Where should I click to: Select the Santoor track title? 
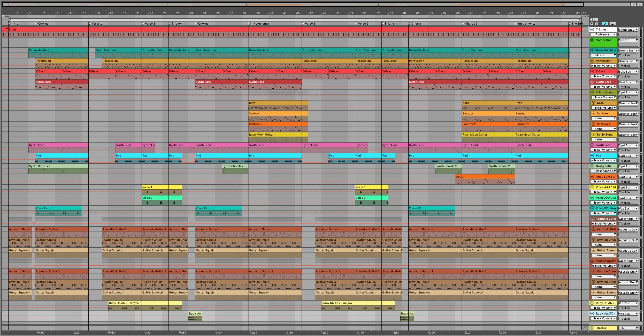pos(602,114)
